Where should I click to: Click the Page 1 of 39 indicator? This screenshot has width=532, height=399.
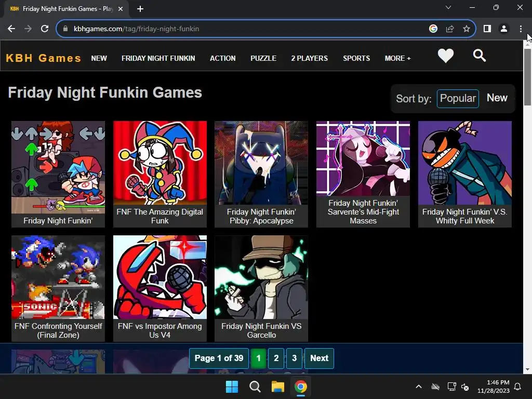coord(219,358)
